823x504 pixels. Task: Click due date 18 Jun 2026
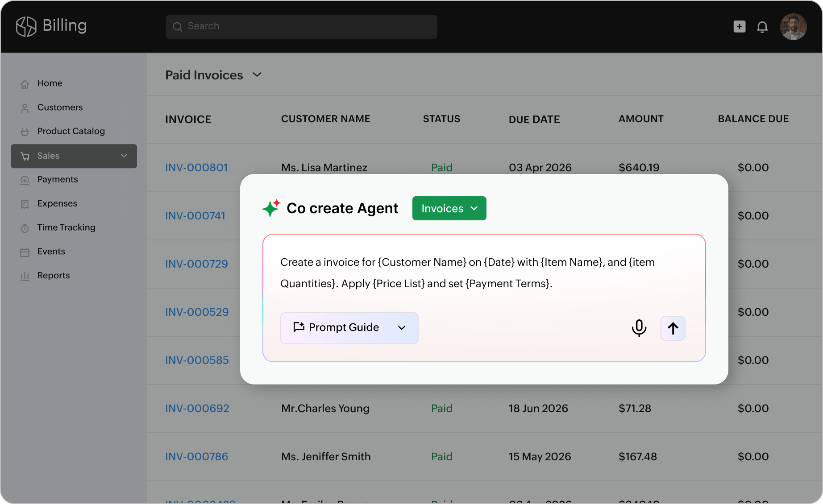[x=538, y=409]
